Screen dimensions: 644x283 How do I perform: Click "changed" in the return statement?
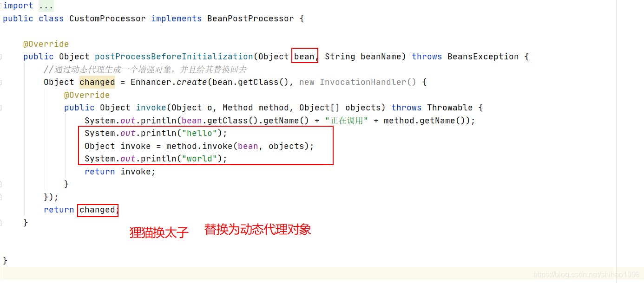pyautogui.click(x=97, y=210)
